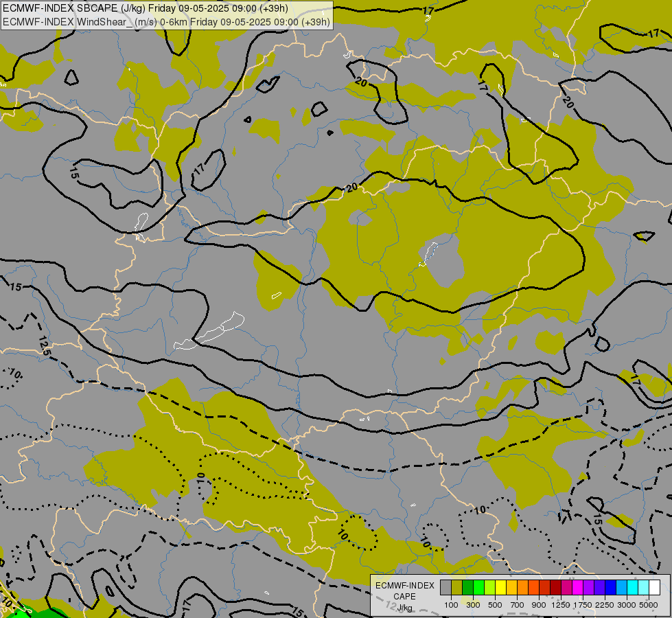Pick the red-orange swatch left of 900
The image size is (672, 618).
pos(533,587)
